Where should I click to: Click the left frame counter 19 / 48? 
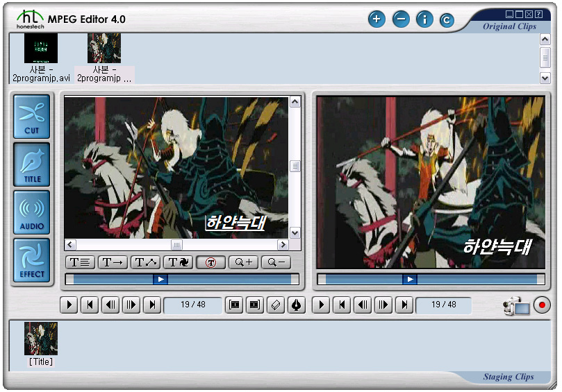(x=193, y=305)
